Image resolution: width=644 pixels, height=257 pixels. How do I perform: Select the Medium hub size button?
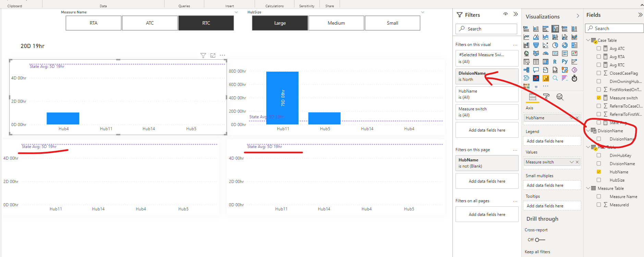click(x=336, y=23)
